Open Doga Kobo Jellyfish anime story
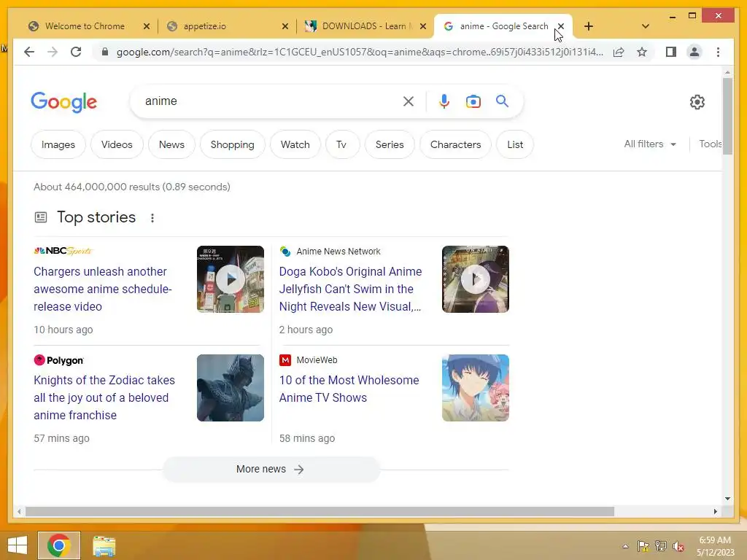The height and width of the screenshot is (560, 747). pos(351,289)
